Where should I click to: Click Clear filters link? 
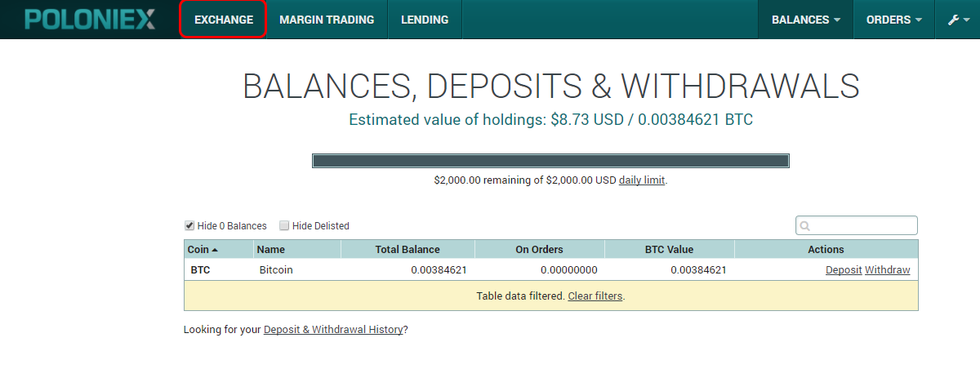595,296
